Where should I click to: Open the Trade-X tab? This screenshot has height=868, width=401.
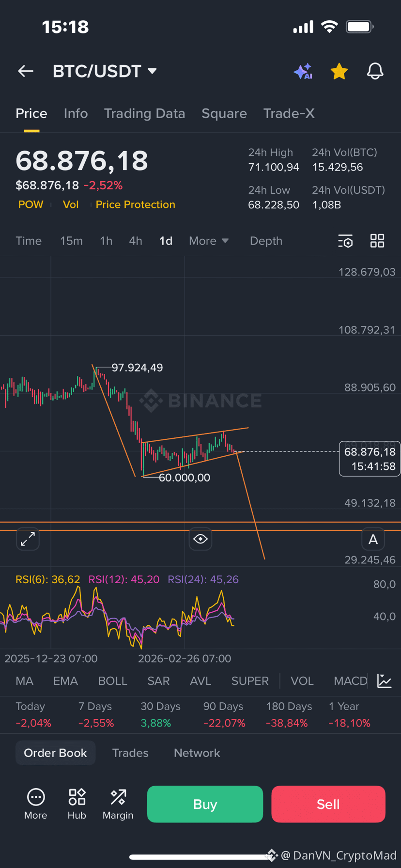click(289, 113)
